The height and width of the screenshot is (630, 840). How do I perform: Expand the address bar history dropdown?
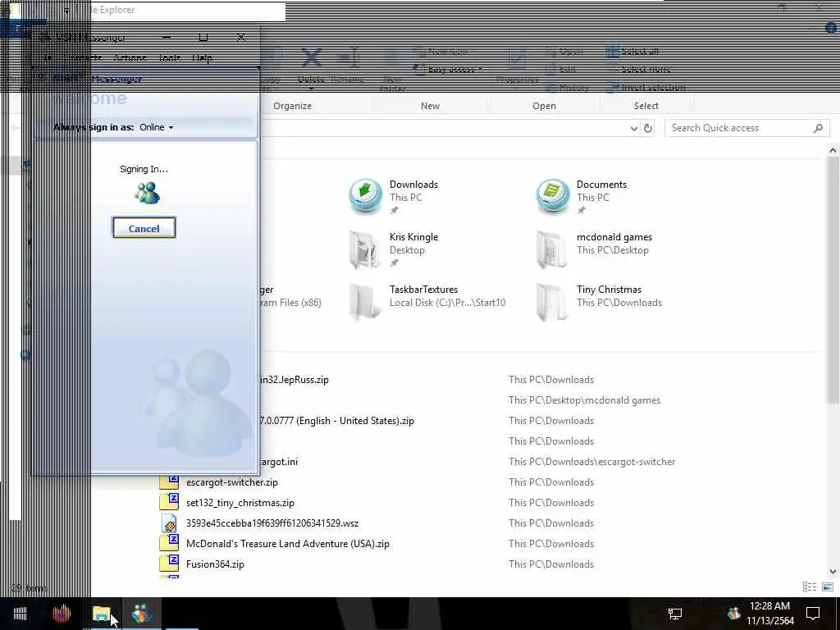click(x=634, y=128)
